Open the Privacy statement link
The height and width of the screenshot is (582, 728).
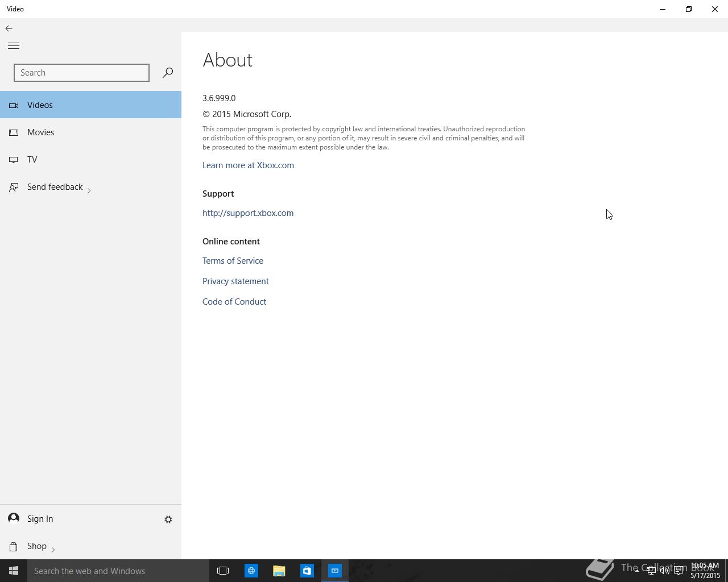[x=235, y=281]
